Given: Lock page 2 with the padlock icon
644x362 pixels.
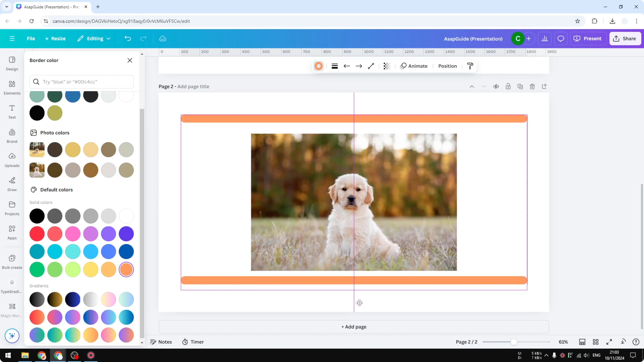Looking at the screenshot, I should (508, 86).
